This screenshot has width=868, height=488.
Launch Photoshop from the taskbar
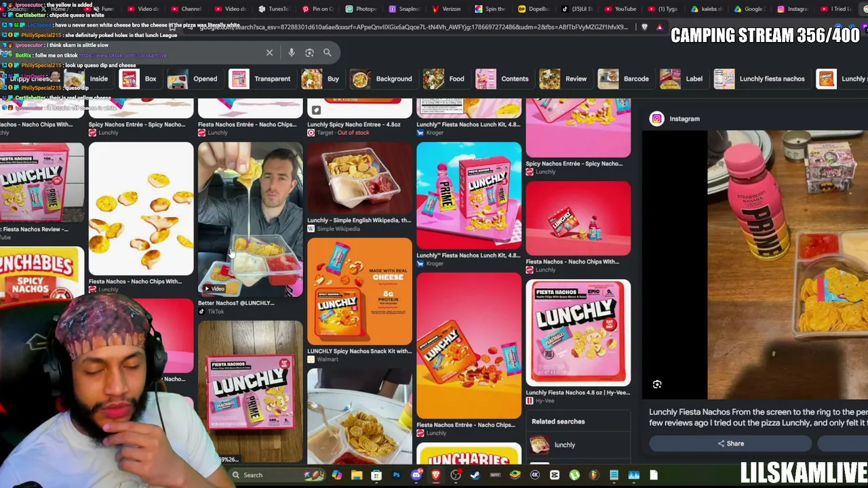pos(396,475)
